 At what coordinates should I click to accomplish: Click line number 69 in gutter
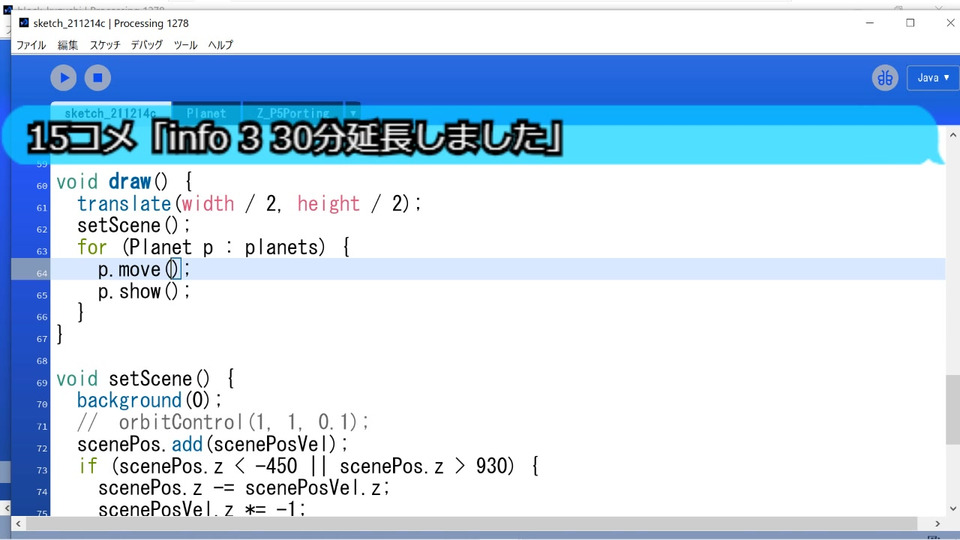coord(41,383)
